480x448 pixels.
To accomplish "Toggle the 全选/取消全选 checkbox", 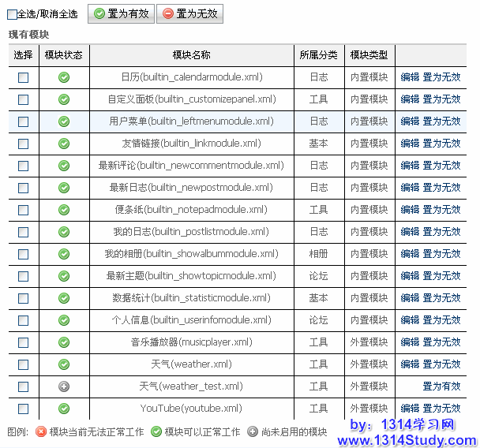I will [x=12, y=14].
